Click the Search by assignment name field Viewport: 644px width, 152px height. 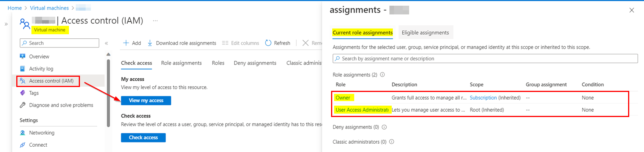[485, 59]
